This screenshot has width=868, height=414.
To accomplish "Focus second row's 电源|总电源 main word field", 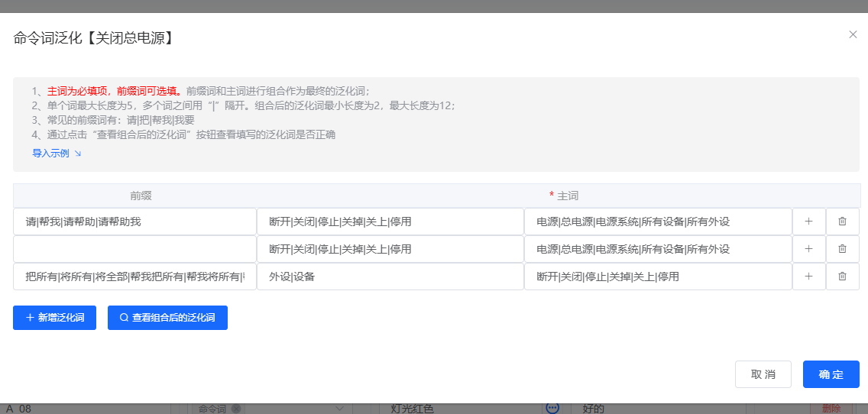I will pos(658,249).
